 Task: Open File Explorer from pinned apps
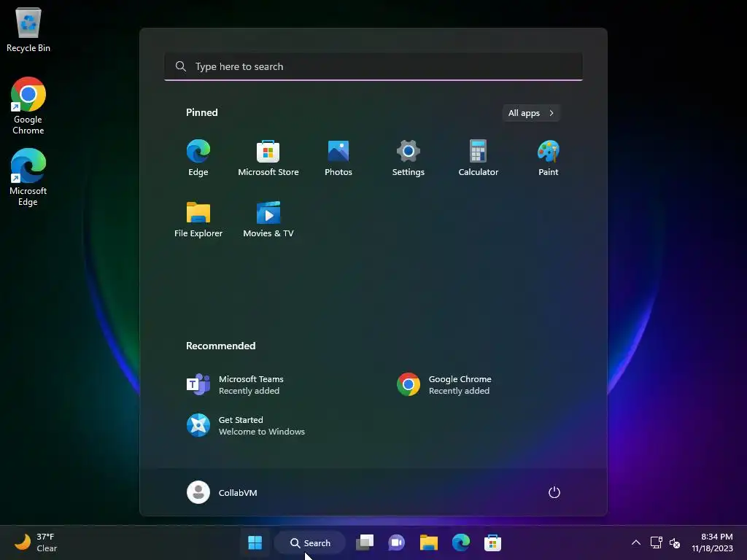(x=198, y=219)
